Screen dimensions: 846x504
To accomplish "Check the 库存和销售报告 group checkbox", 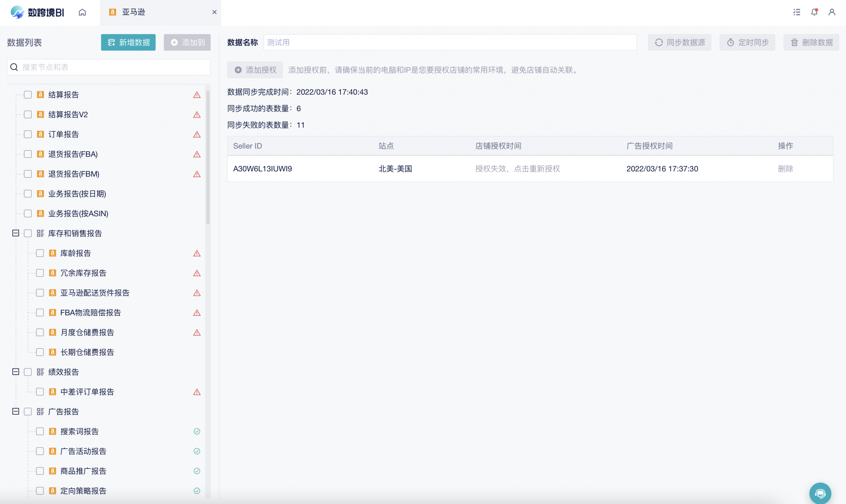I will click(x=28, y=233).
